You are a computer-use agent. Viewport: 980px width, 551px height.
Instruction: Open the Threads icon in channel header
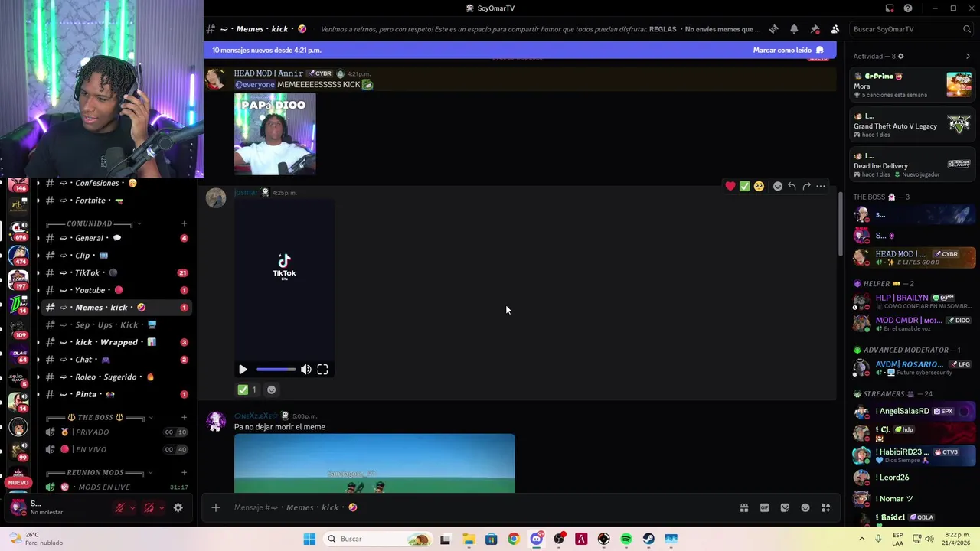pyautogui.click(x=773, y=29)
